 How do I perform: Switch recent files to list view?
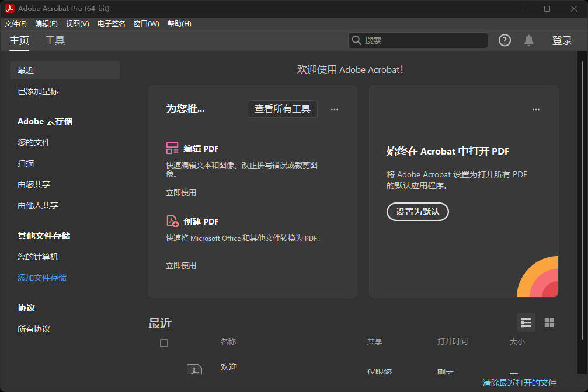(x=526, y=323)
